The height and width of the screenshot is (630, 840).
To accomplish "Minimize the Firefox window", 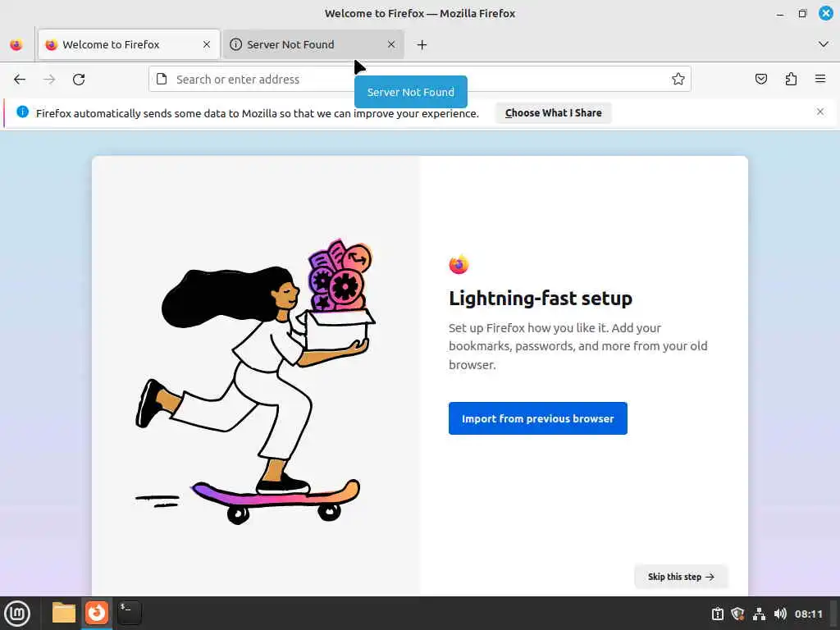I will [x=780, y=13].
